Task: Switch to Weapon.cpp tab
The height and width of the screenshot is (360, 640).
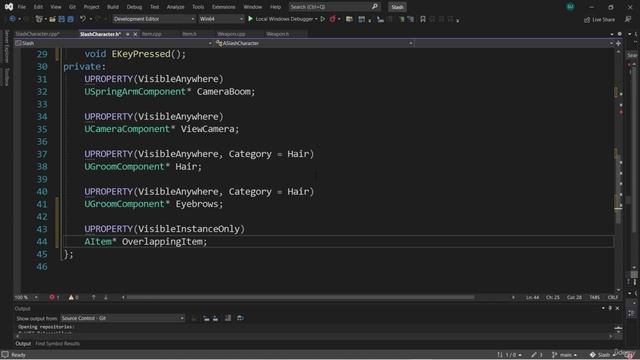Action: click(x=231, y=34)
